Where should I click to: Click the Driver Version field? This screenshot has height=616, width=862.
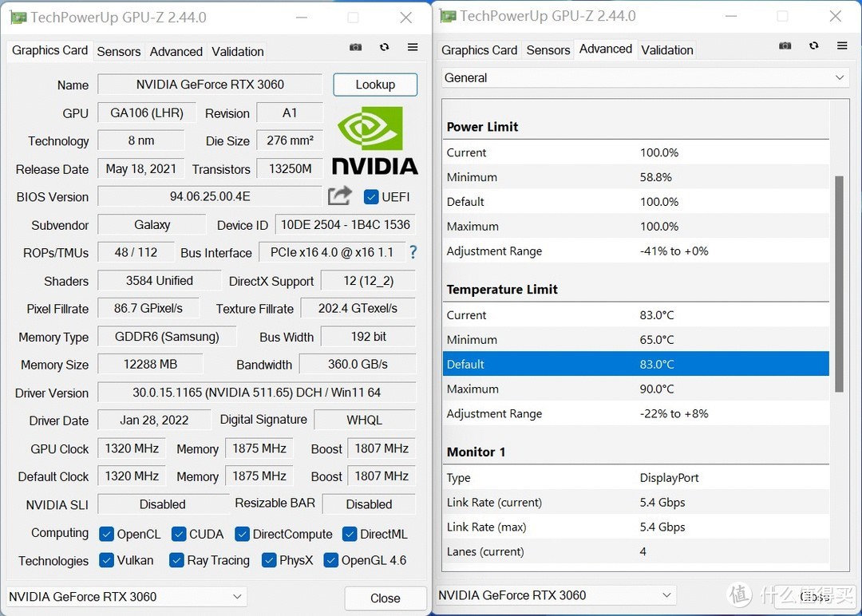257,393
